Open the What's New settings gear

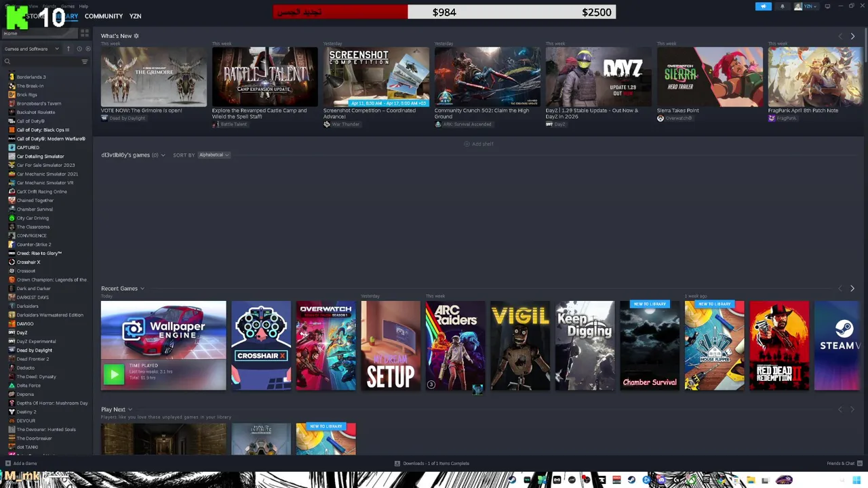point(136,36)
